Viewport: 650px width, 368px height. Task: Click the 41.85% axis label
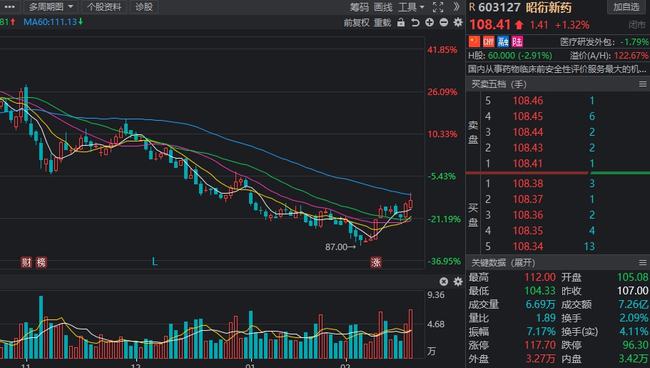click(442, 50)
